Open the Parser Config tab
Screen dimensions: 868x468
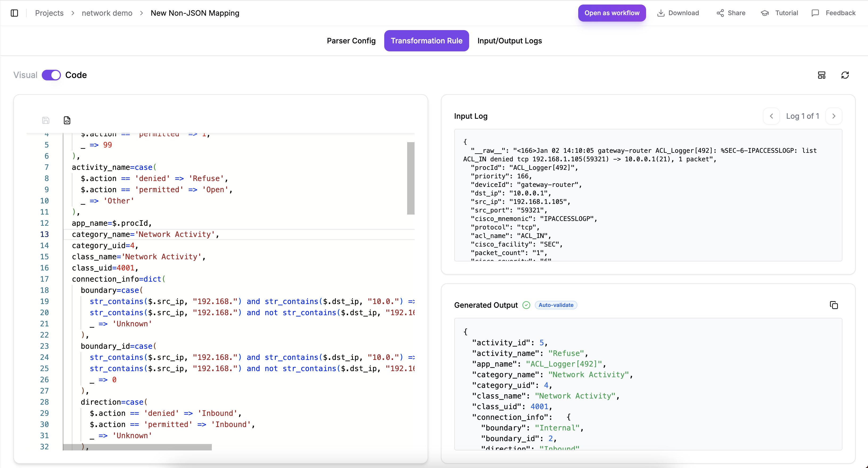point(351,41)
